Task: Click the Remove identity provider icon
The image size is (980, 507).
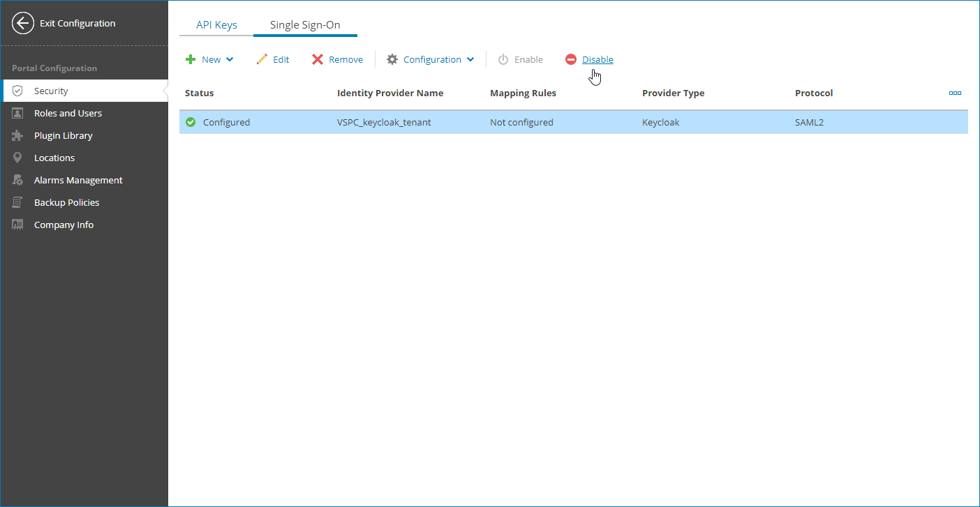Action: pyautogui.click(x=319, y=59)
